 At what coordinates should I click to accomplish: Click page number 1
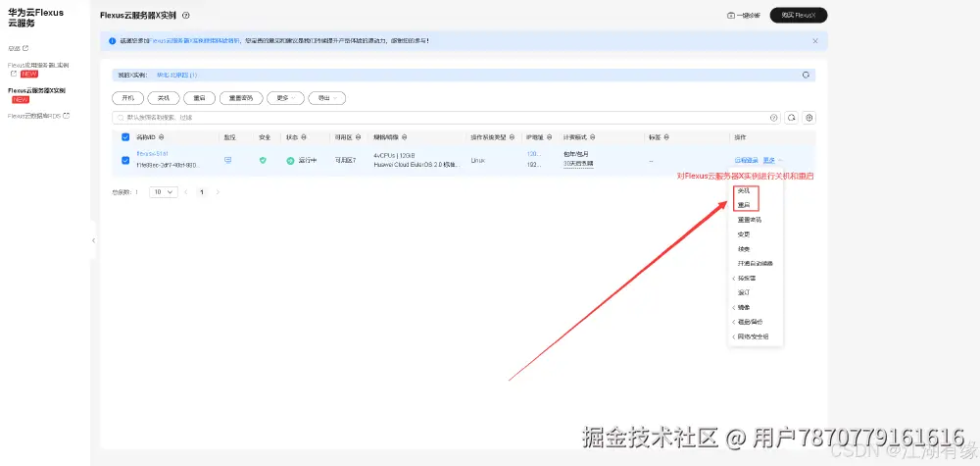coord(201,192)
